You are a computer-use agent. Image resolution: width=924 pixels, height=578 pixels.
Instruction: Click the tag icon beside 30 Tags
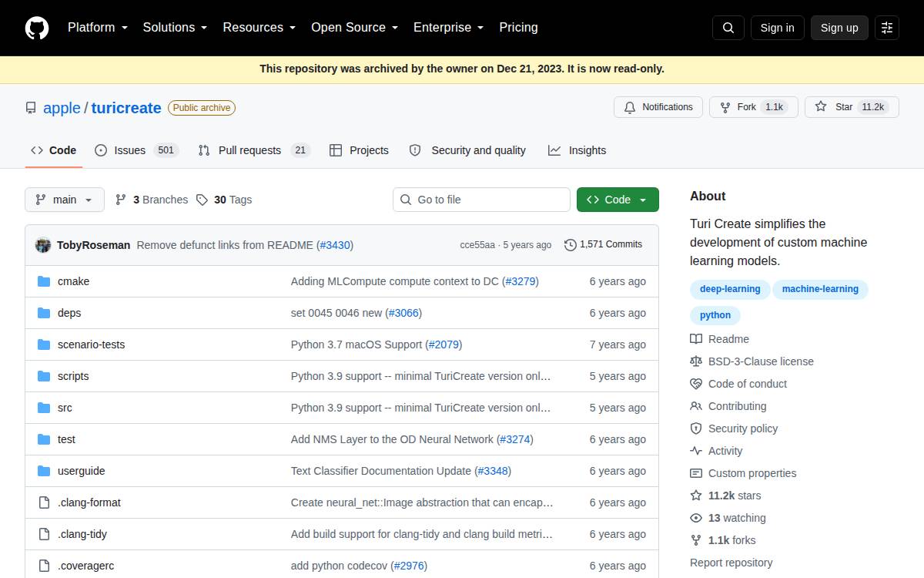(x=202, y=200)
